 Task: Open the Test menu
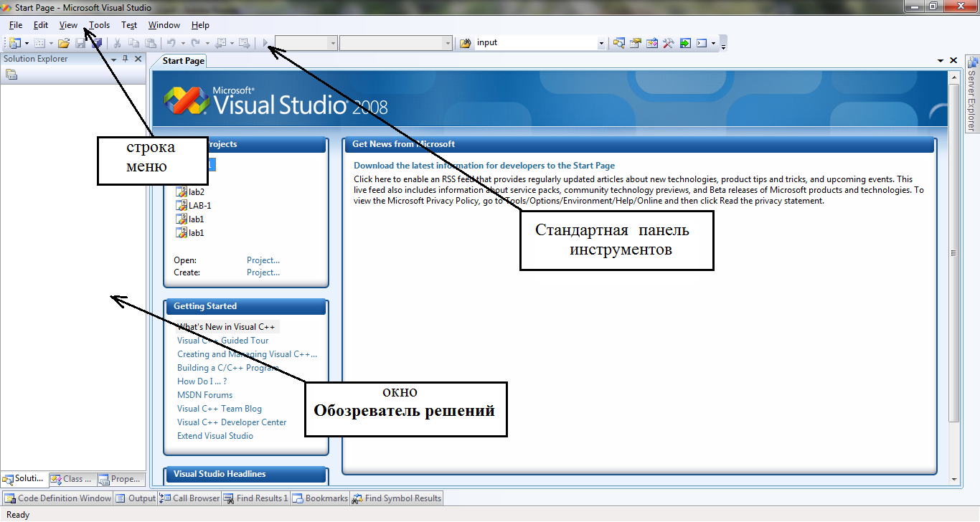click(129, 25)
